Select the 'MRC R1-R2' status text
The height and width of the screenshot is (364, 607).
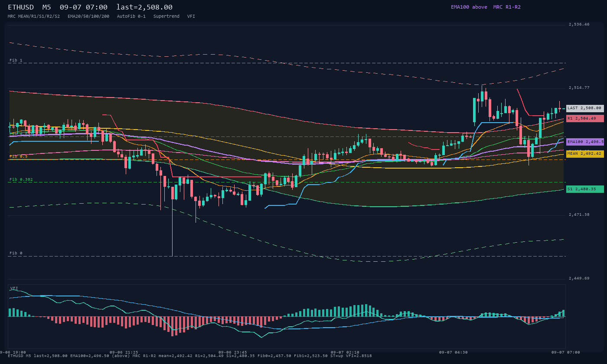pos(507,7)
